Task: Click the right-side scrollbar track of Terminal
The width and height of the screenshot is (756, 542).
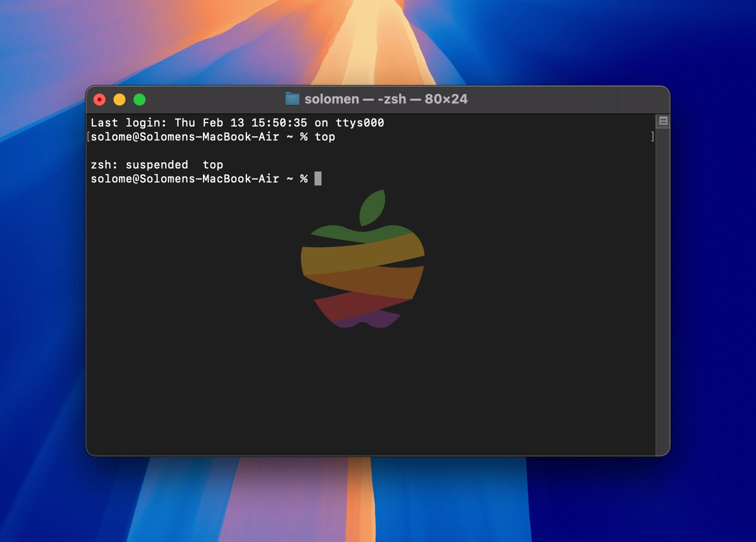Action: pyautogui.click(x=663, y=291)
